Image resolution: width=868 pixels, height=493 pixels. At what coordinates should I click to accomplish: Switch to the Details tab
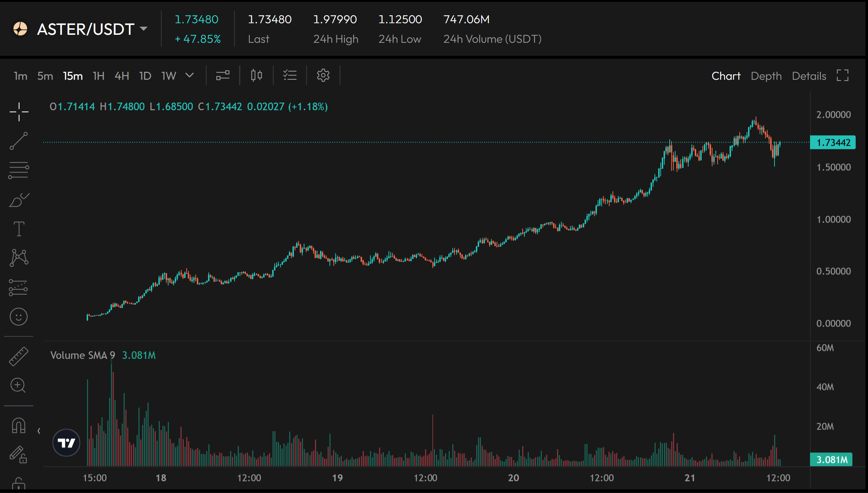click(x=809, y=76)
